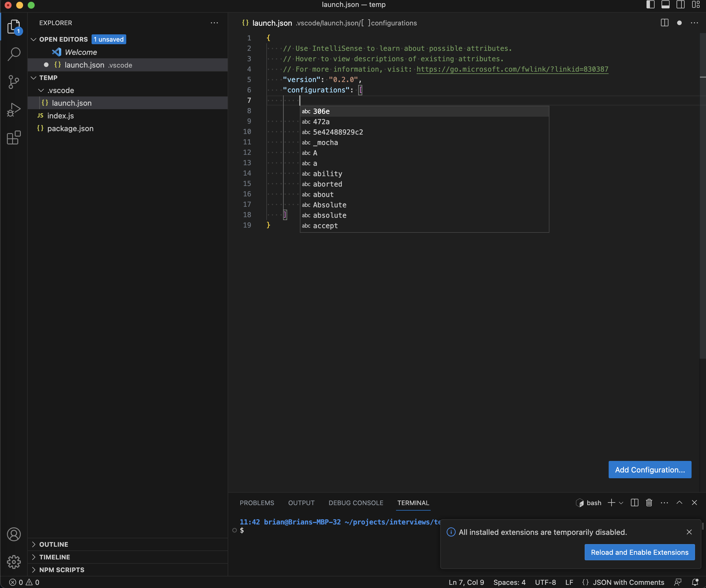Open the Run and Debug view
The width and height of the screenshot is (706, 588).
click(x=14, y=109)
